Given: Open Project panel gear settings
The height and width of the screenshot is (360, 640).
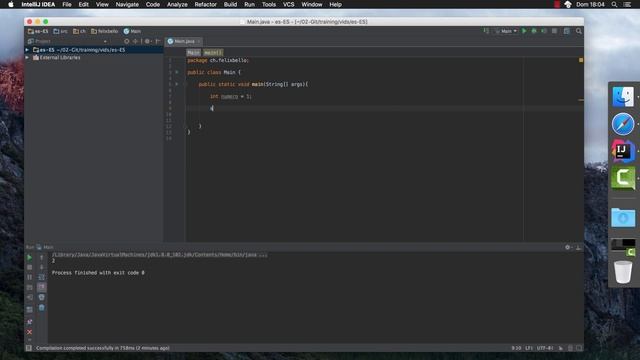Looking at the screenshot, I should click(x=147, y=41).
